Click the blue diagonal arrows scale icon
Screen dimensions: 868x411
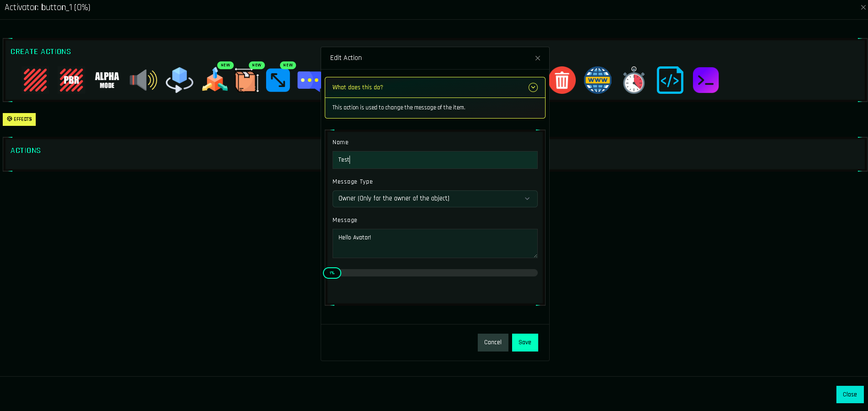tap(278, 81)
